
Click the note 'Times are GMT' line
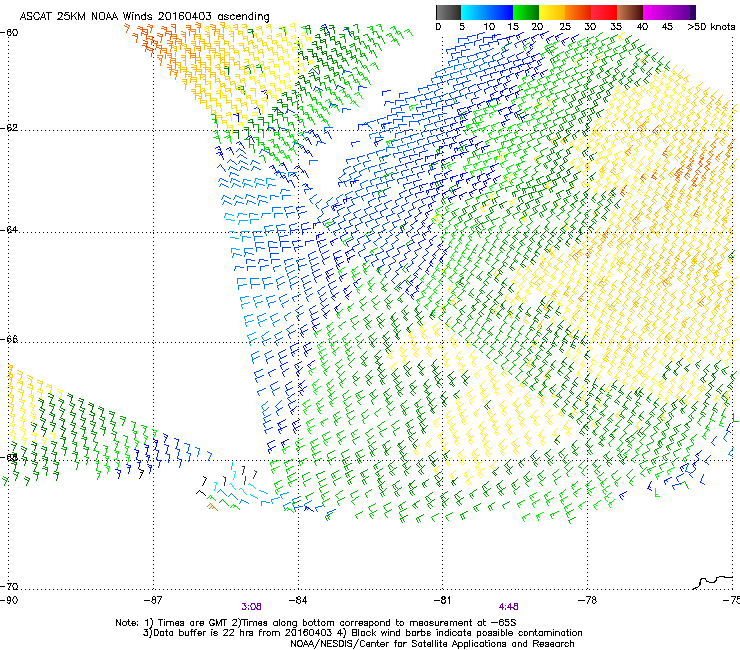click(x=316, y=623)
